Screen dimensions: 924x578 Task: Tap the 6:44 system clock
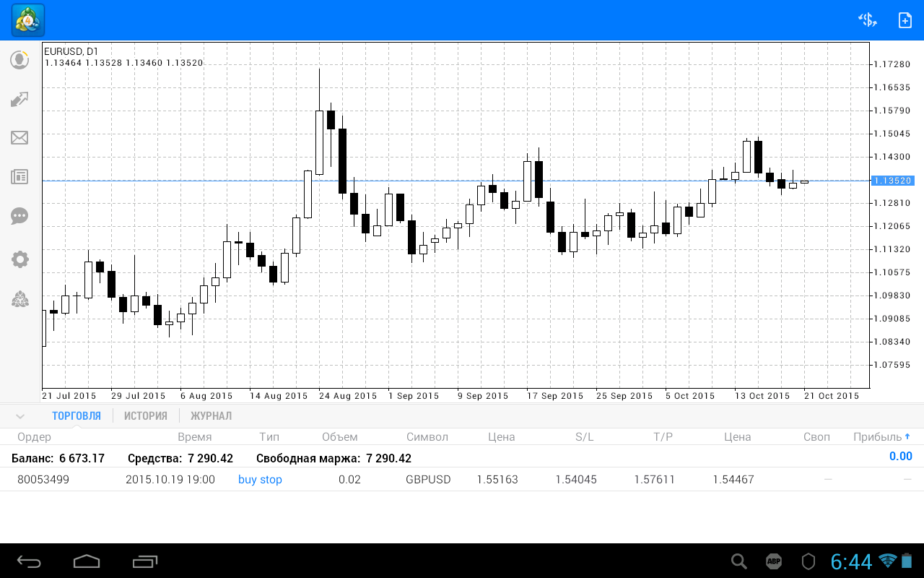coord(851,561)
